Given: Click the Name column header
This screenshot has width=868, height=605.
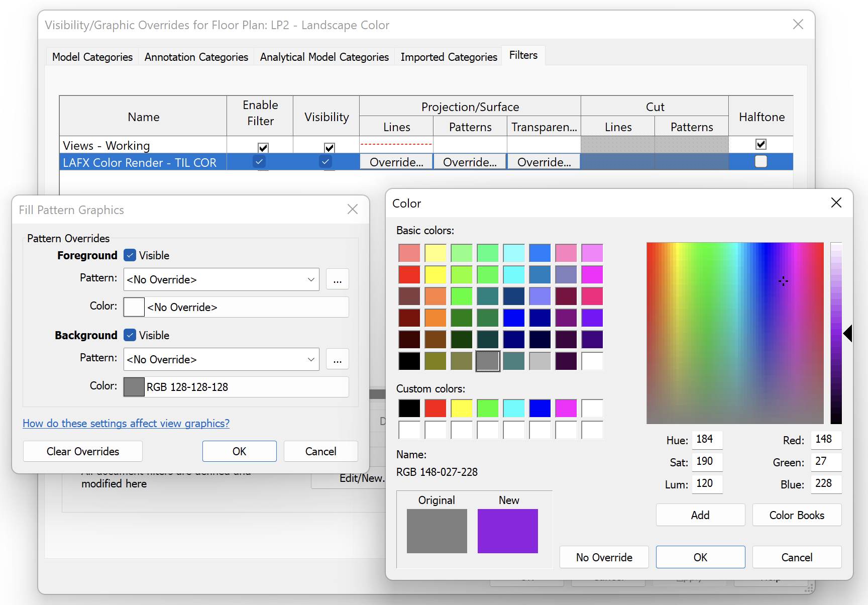Looking at the screenshot, I should (143, 117).
